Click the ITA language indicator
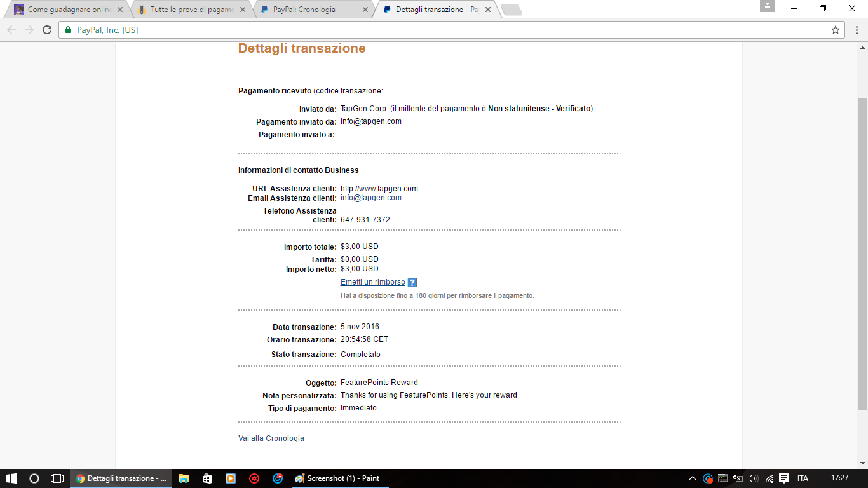The height and width of the screenshot is (488, 868). [x=803, y=478]
